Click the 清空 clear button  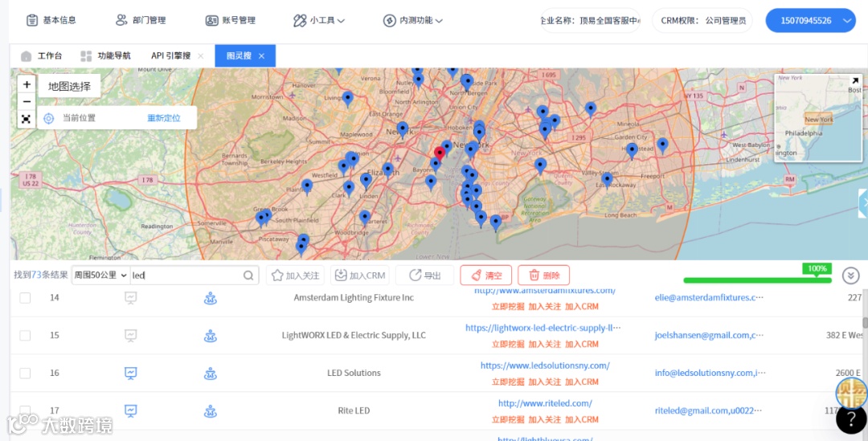coord(485,276)
